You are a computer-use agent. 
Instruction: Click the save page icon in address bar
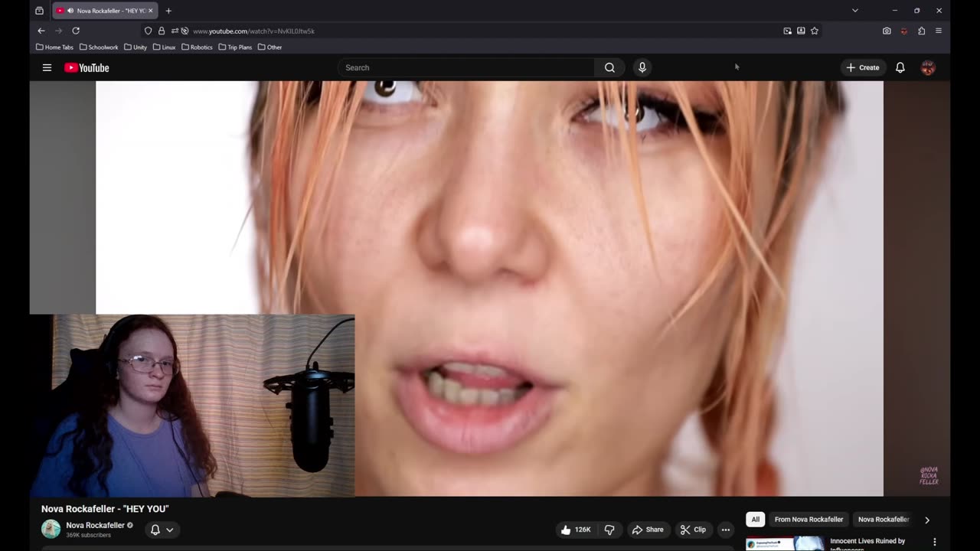pos(801,31)
